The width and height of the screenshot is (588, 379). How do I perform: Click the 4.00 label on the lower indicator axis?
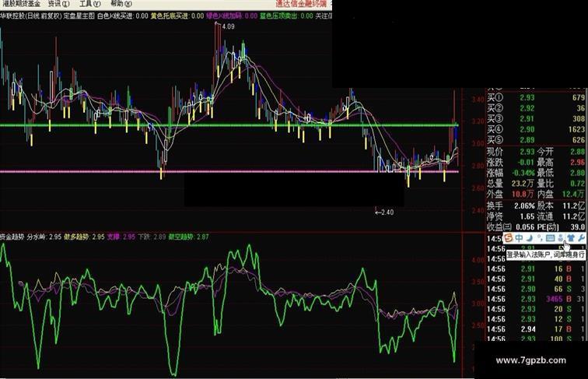coord(478,260)
